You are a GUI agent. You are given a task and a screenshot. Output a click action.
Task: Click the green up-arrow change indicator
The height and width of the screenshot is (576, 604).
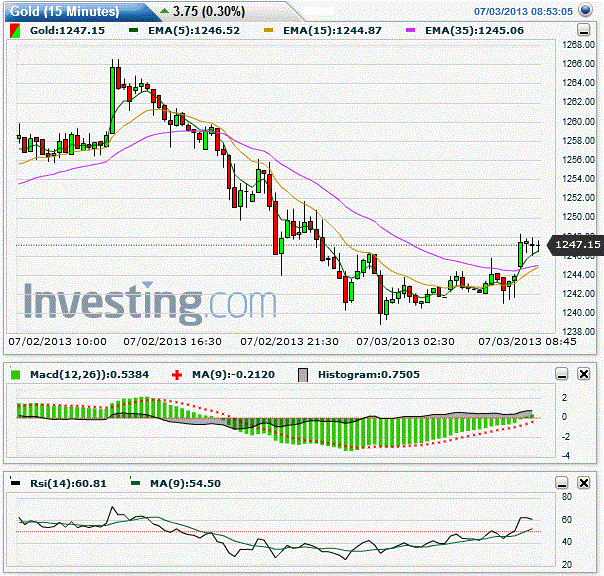(x=164, y=11)
